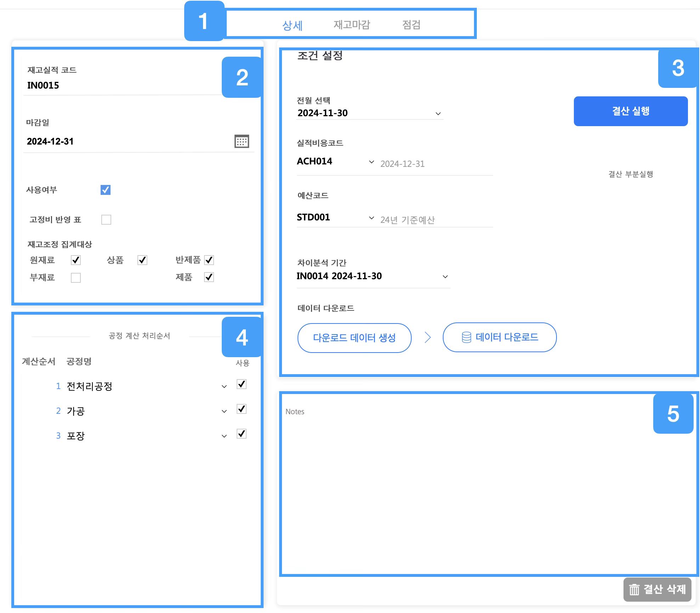Toggle the 사용여부 checkbox

tap(106, 190)
